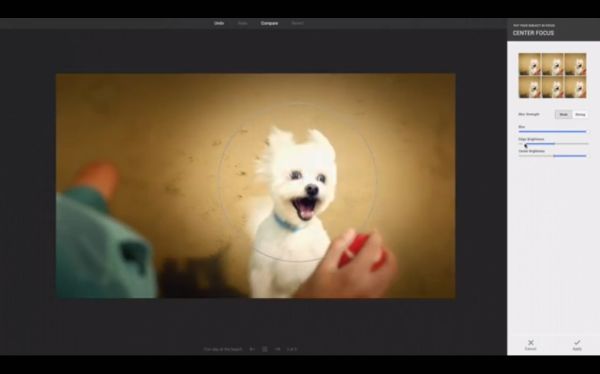This screenshot has height=374, width=600.
Task: Go to the next photo arrow
Action: point(278,349)
